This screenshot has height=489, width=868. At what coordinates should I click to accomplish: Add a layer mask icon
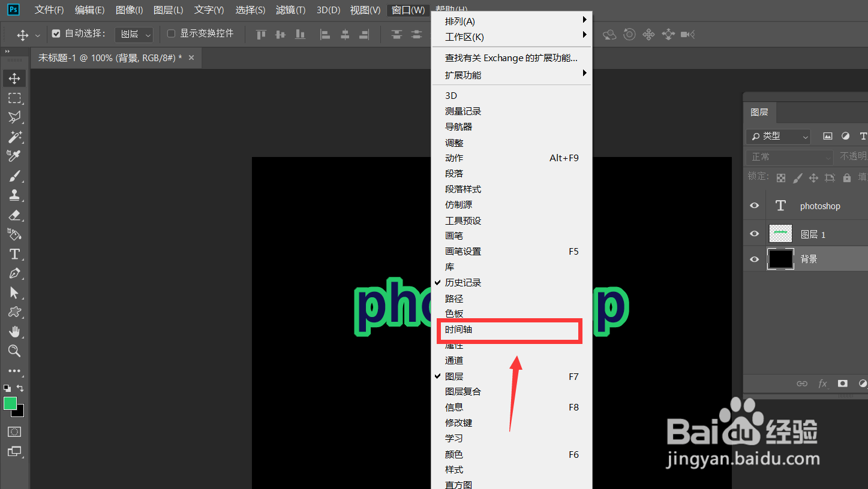(843, 384)
